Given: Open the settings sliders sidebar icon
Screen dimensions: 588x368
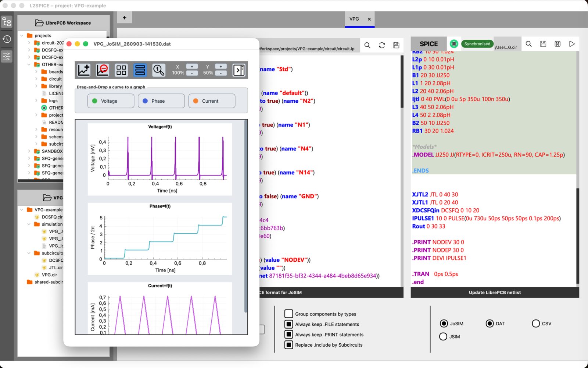Looking at the screenshot, I should click(x=7, y=56).
